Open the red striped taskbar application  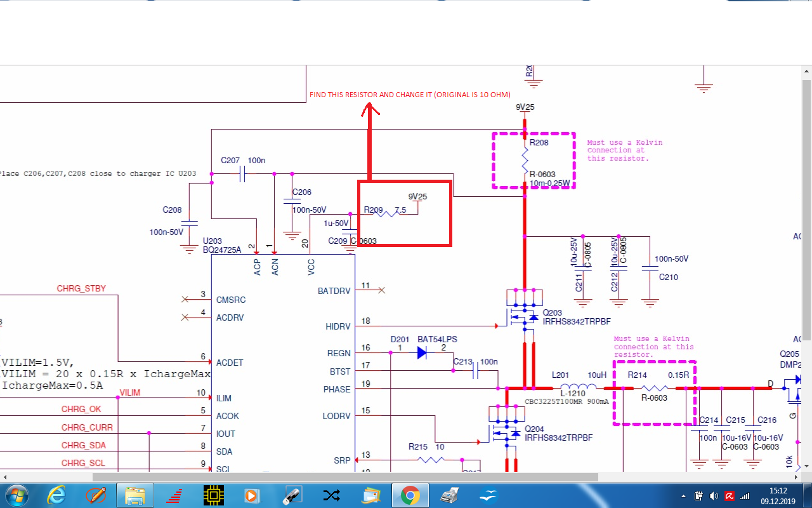coord(174,495)
